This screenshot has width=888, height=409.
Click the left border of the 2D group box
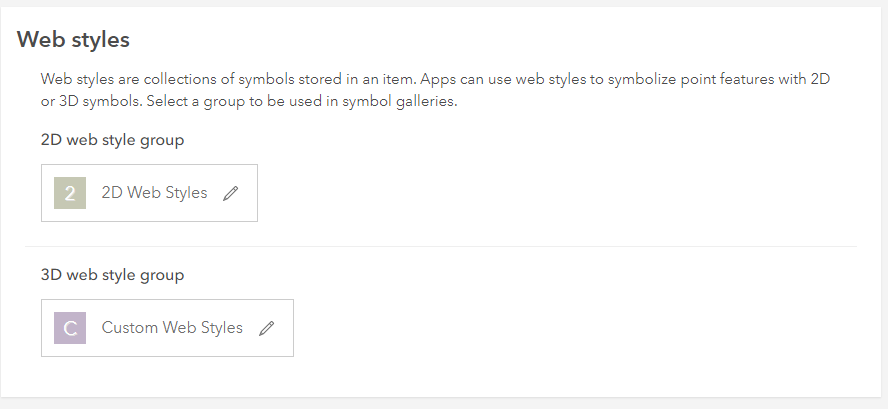41,193
